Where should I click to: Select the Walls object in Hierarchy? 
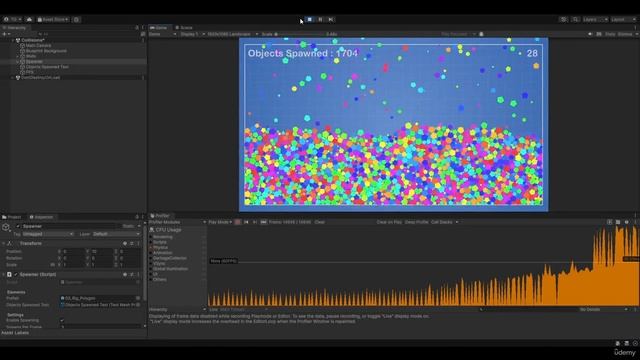click(x=31, y=56)
